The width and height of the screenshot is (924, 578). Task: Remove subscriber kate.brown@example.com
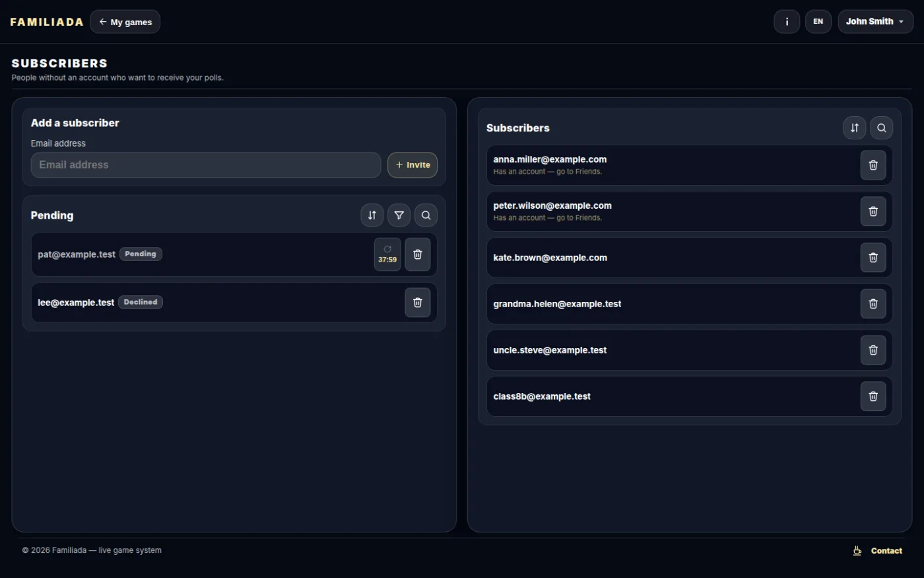pyautogui.click(x=873, y=258)
